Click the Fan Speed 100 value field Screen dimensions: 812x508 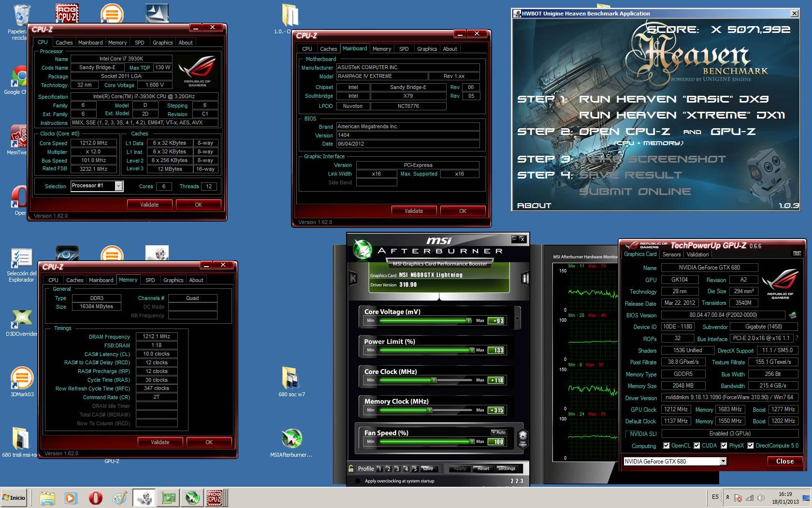[x=496, y=442]
